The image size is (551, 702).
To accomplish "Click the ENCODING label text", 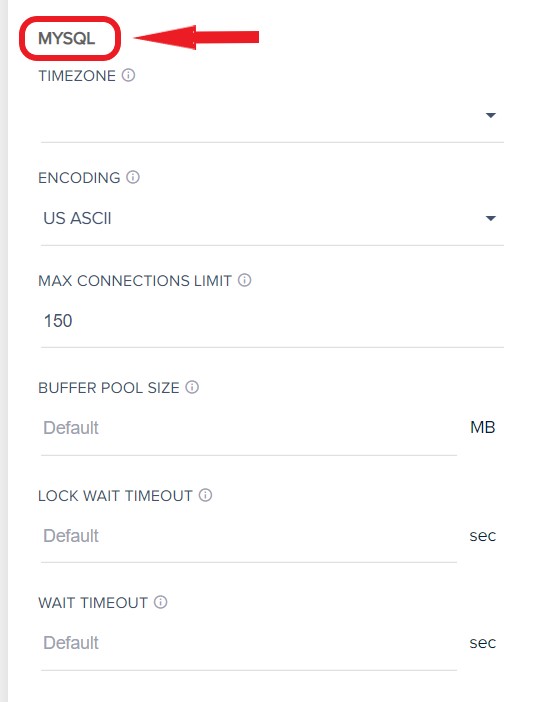I will (79, 178).
